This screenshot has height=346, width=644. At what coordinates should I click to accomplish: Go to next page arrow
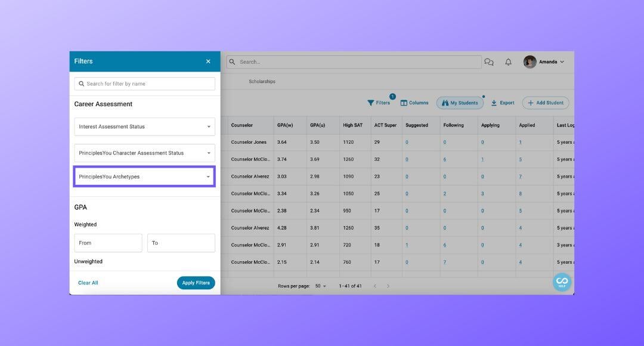[388, 286]
